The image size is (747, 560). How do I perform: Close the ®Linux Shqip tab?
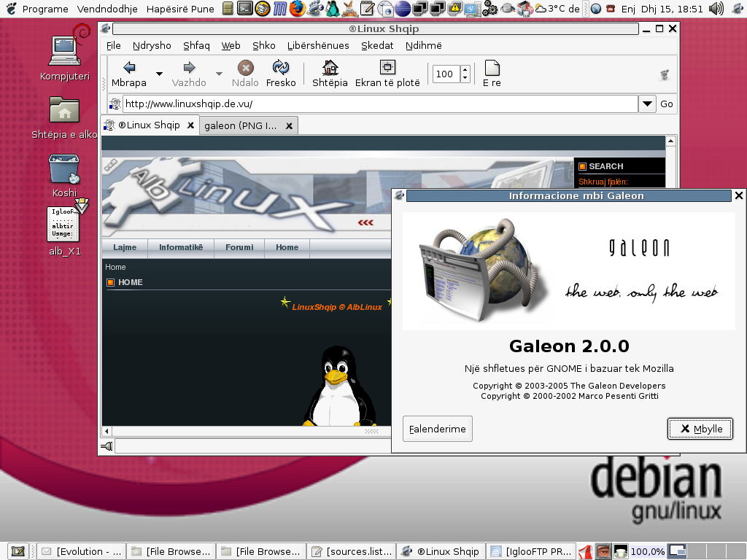coord(190,125)
